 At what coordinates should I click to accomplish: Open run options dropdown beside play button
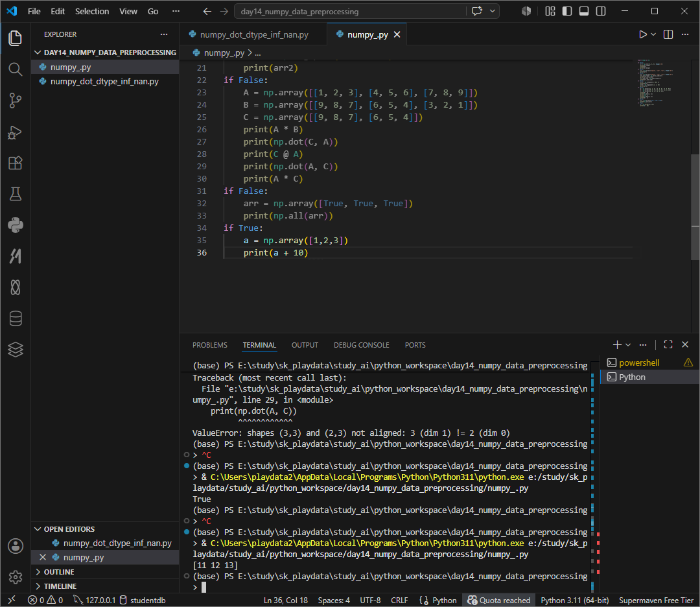tap(653, 34)
